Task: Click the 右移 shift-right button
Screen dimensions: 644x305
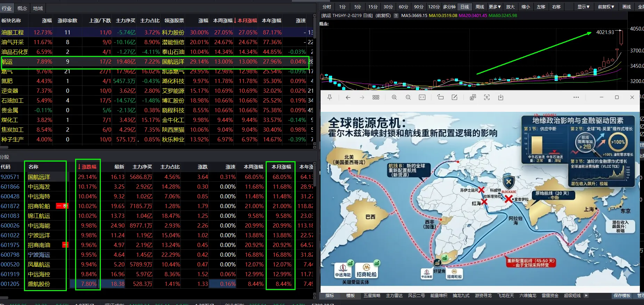Action: [556, 7]
